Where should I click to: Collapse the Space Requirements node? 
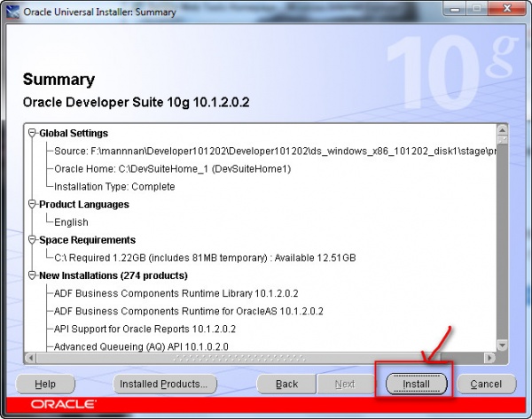click(32, 240)
